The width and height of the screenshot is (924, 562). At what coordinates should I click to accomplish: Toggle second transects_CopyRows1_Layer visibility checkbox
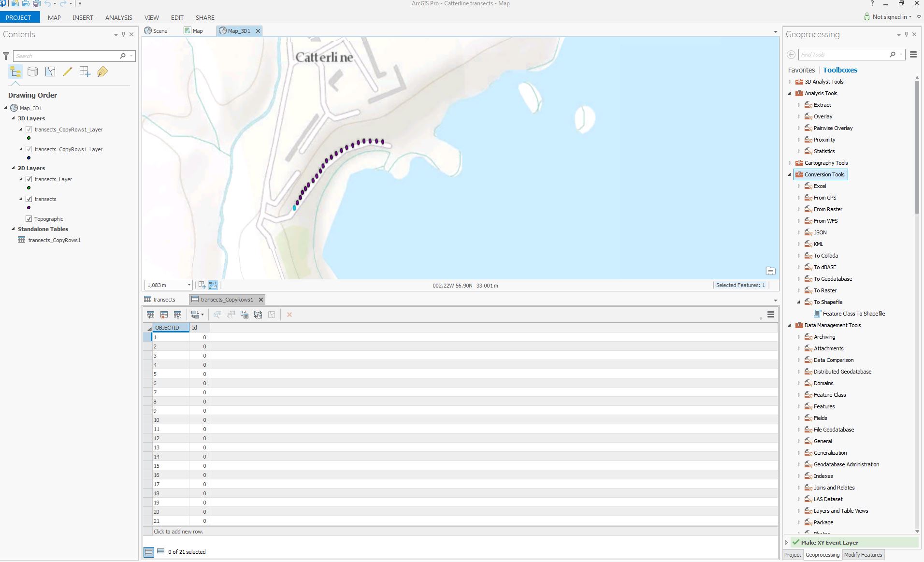29,149
